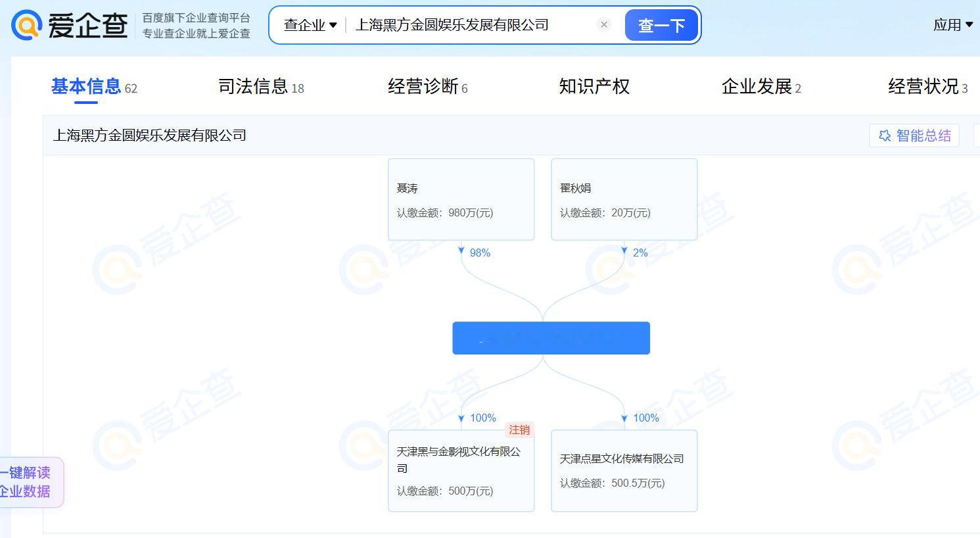Open the 天津黑与金影视文化有限公司 card
The height and width of the screenshot is (538, 980).
point(461,471)
